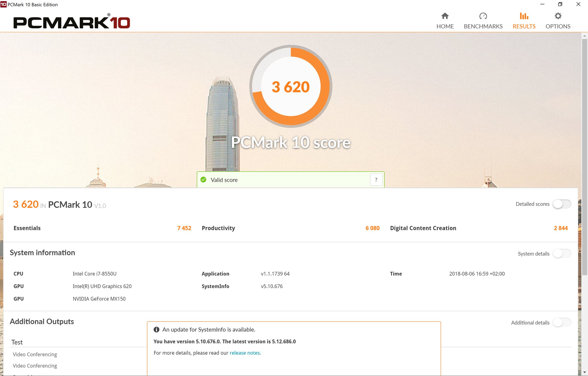Click the scrollbar up arrow

tap(584, 36)
